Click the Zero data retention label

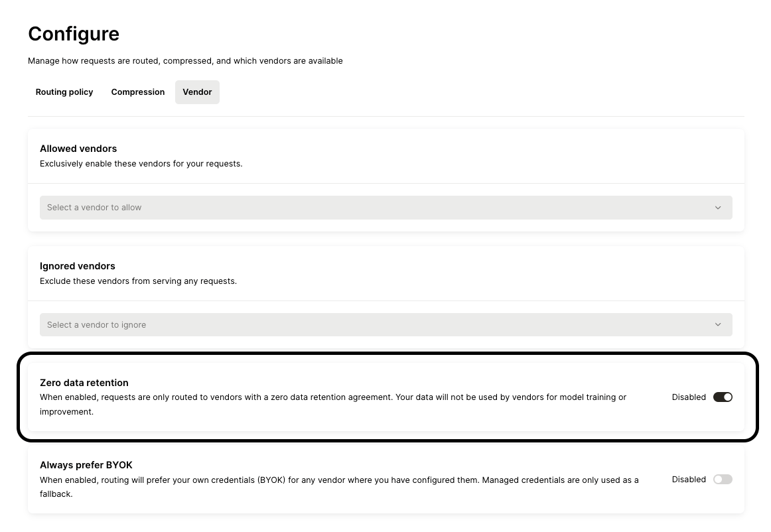click(84, 383)
